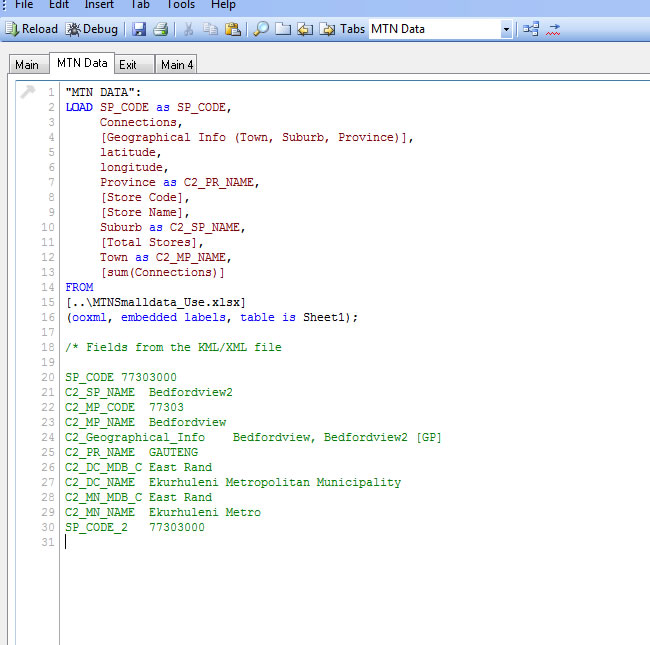Screen dimensions: 650x645
Task: Click the move tab left icon
Action: (x=305, y=29)
